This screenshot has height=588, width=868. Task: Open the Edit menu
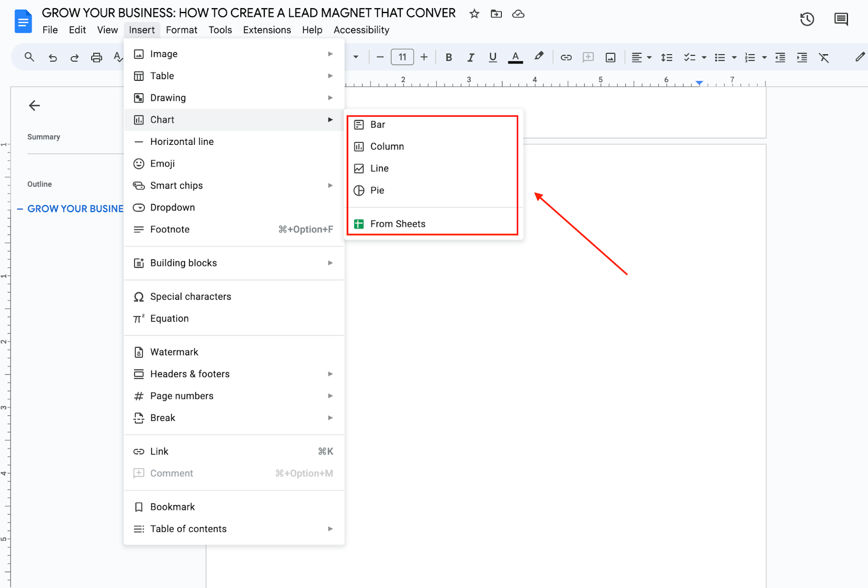pyautogui.click(x=77, y=30)
